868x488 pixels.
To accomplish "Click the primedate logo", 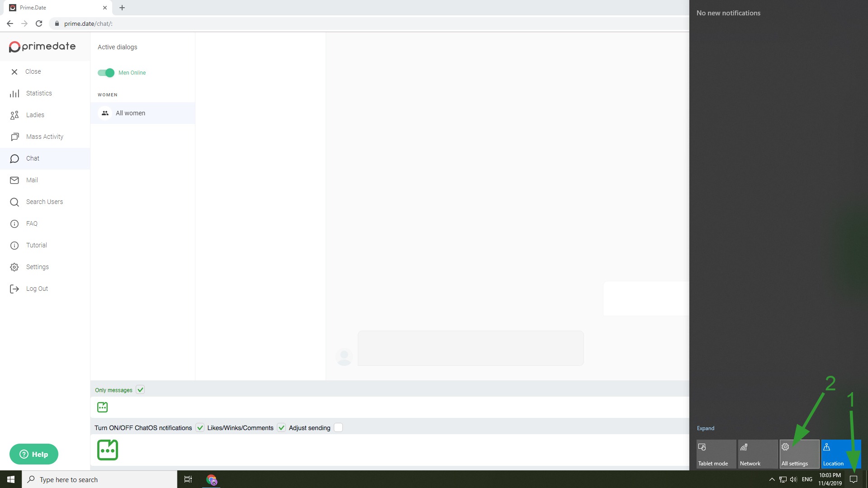I will coord(43,47).
